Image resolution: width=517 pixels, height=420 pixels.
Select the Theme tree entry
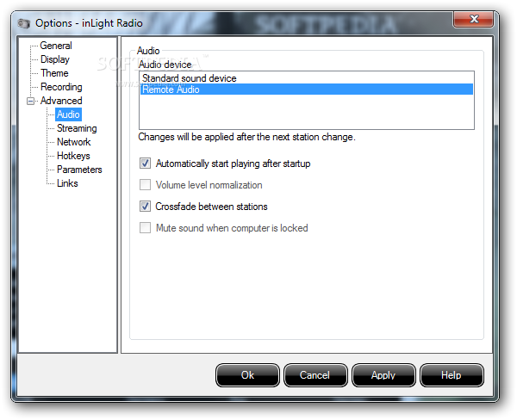(54, 73)
